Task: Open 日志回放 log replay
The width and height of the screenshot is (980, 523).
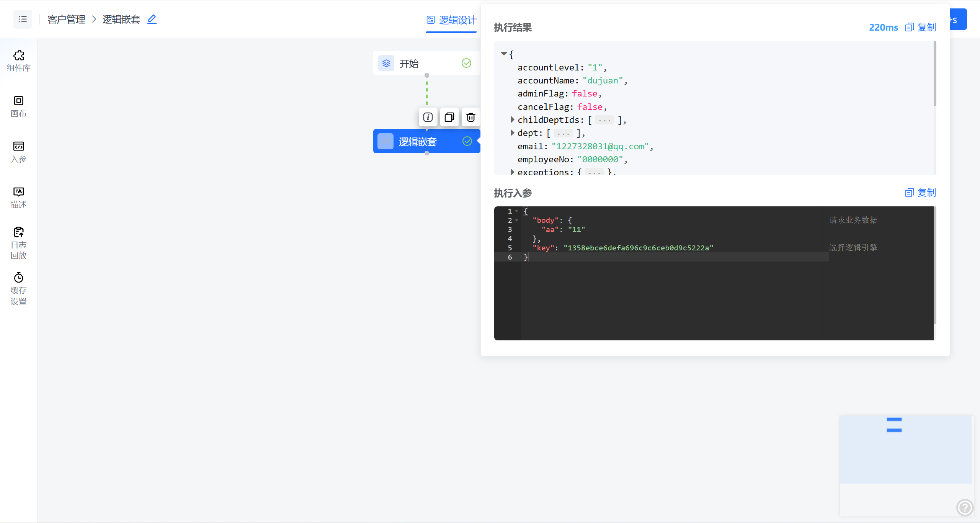Action: [x=18, y=243]
